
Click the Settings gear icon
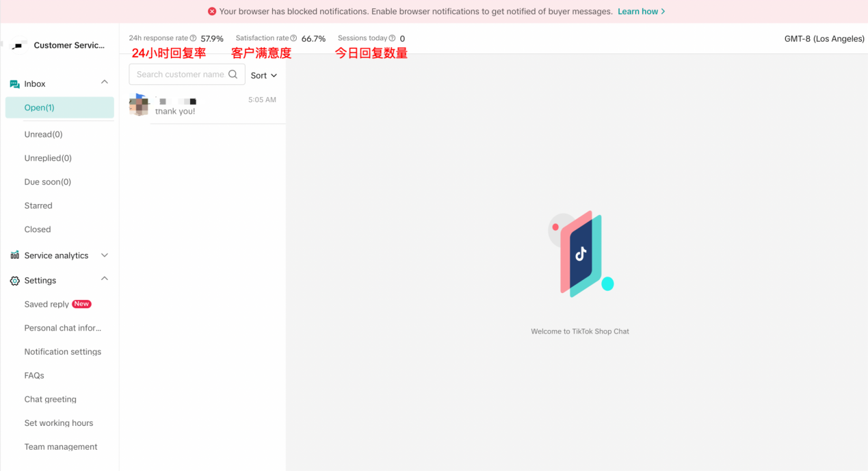tap(14, 281)
